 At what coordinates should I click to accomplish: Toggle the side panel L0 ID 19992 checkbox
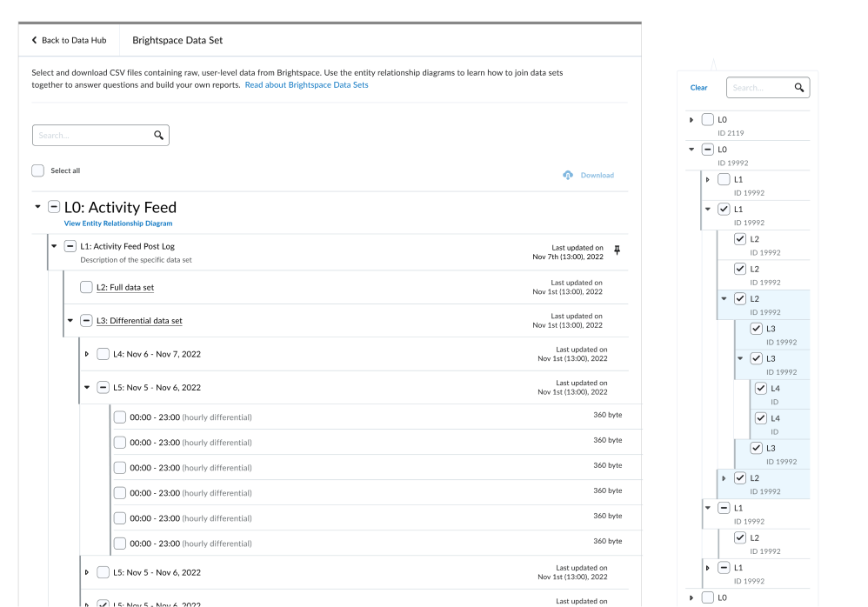[x=707, y=150]
